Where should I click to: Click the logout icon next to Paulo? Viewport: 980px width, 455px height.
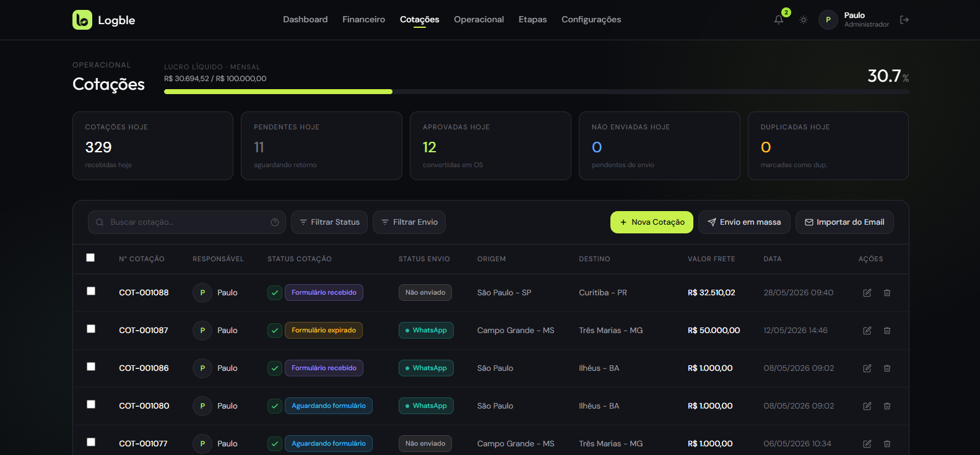(x=904, y=20)
